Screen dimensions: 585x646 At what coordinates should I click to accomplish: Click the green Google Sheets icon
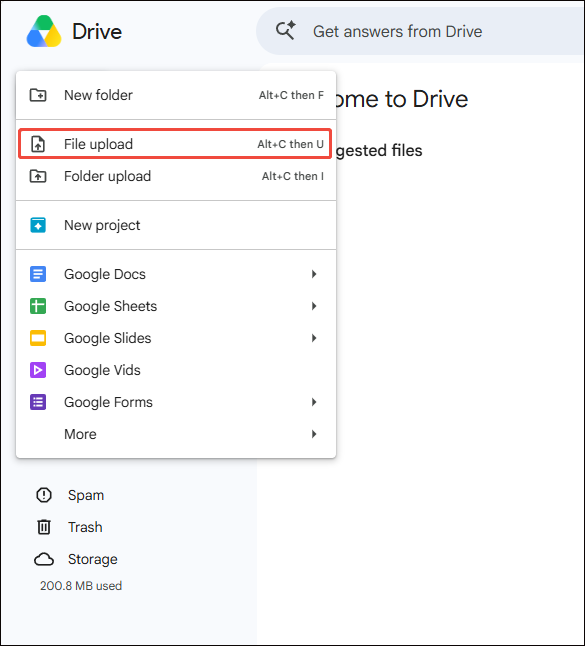tap(38, 306)
